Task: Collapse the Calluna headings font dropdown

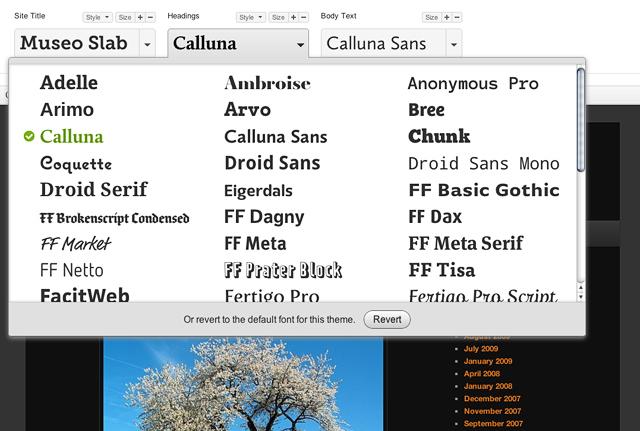Action: (x=301, y=44)
